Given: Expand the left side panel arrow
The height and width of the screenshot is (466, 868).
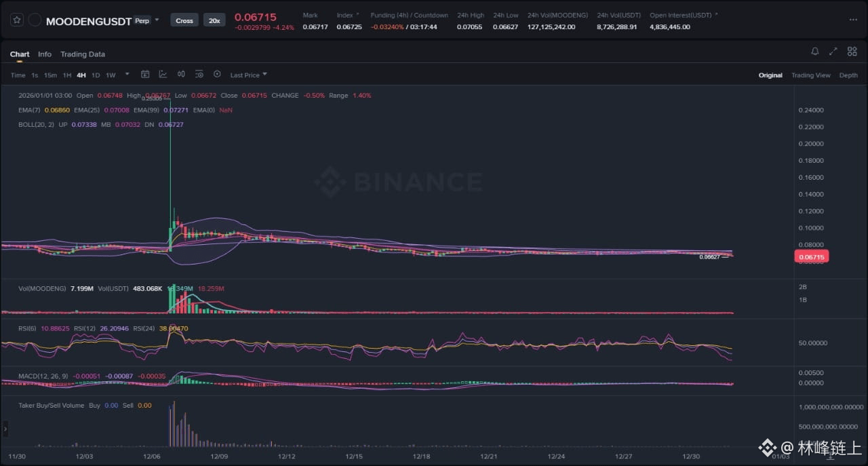Looking at the screenshot, I should coord(5,429).
